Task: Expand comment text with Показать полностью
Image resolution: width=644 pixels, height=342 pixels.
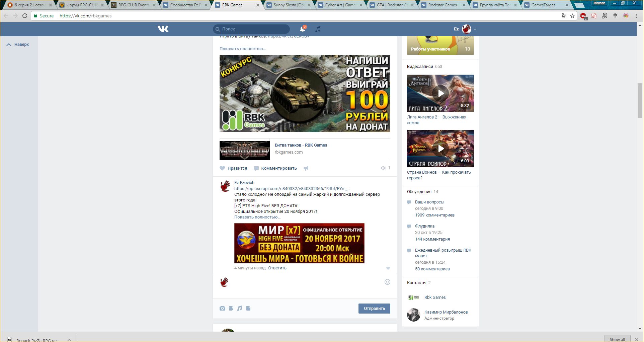Action: coord(257,217)
